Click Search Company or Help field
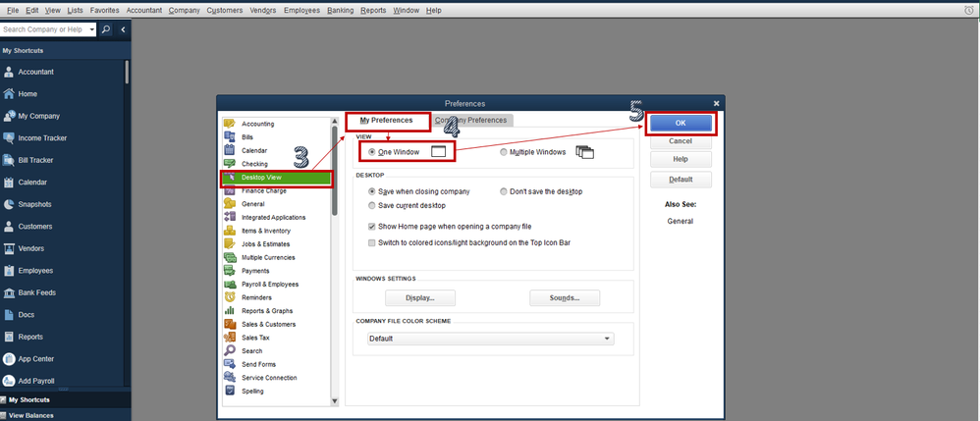Image resolution: width=980 pixels, height=421 pixels. click(44, 29)
